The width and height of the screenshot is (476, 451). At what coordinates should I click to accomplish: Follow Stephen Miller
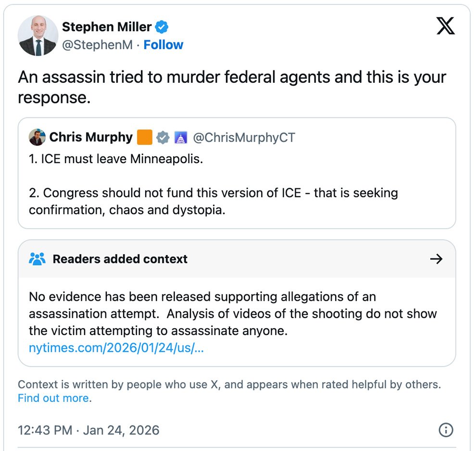[x=163, y=45]
